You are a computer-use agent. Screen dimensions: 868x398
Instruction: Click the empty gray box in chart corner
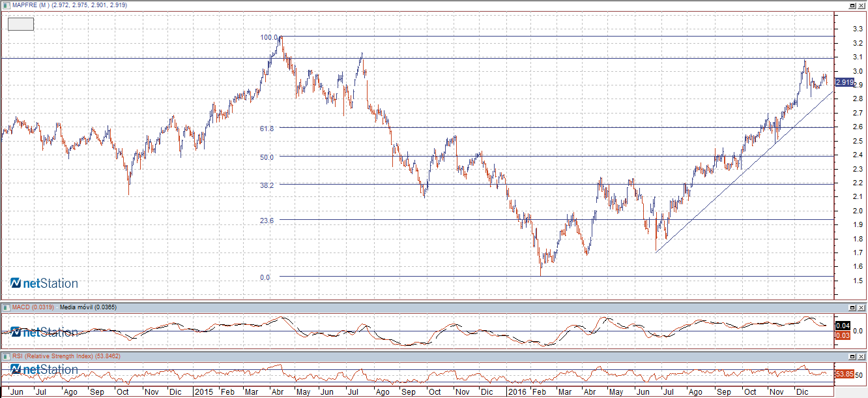coord(20,24)
